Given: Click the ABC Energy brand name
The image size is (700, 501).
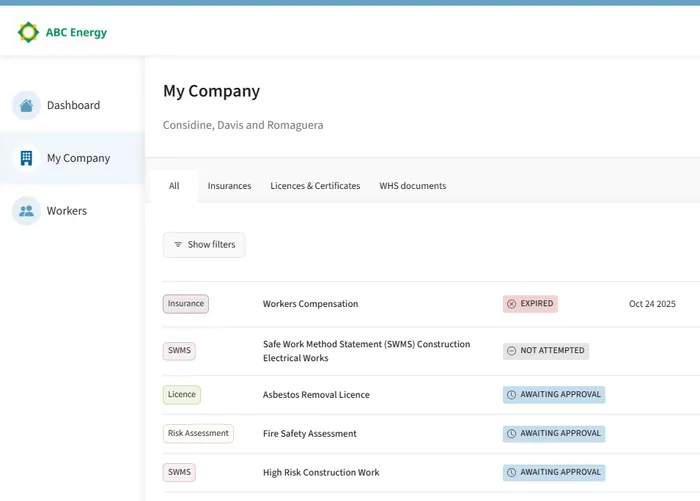Looking at the screenshot, I should [x=76, y=33].
